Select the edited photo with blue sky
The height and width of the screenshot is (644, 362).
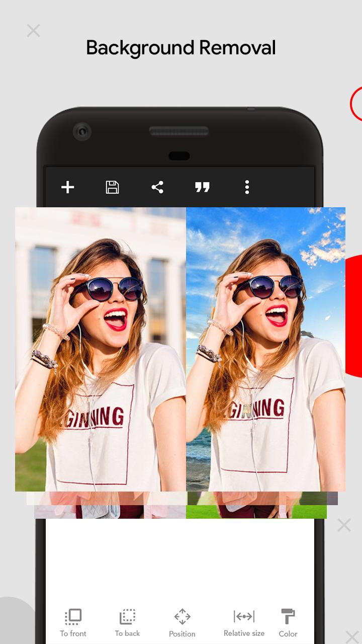tap(265, 349)
